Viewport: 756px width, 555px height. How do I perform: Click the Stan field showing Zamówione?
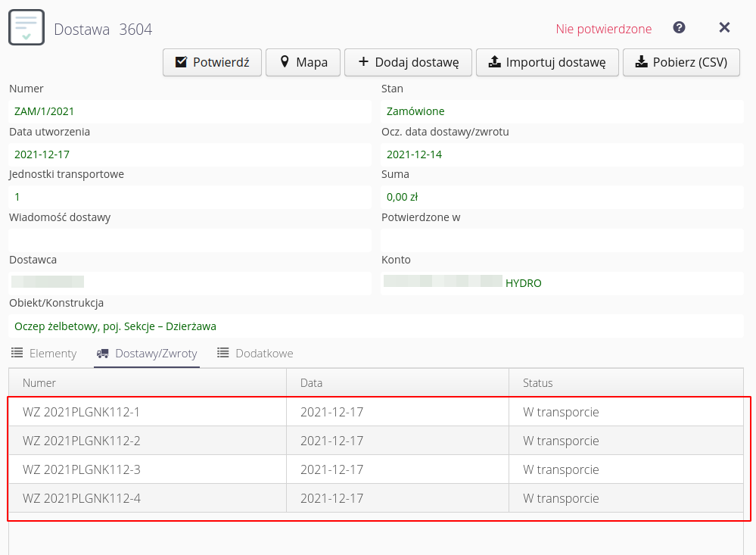pos(562,111)
